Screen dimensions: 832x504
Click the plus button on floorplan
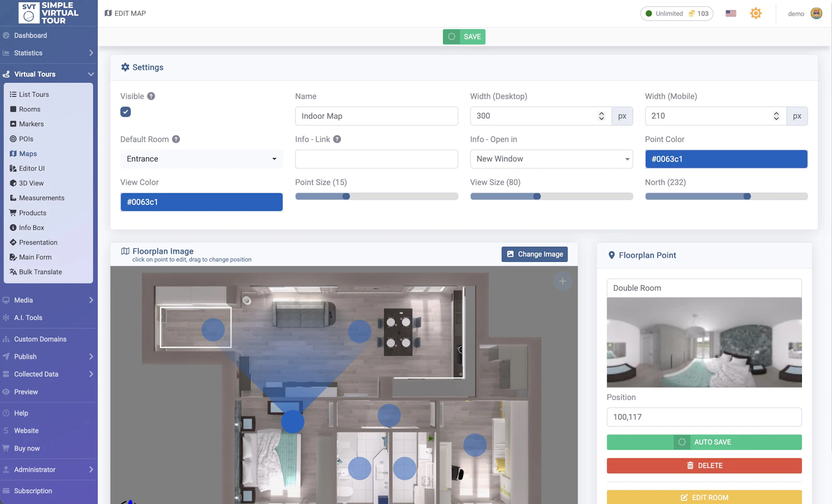pyautogui.click(x=563, y=281)
